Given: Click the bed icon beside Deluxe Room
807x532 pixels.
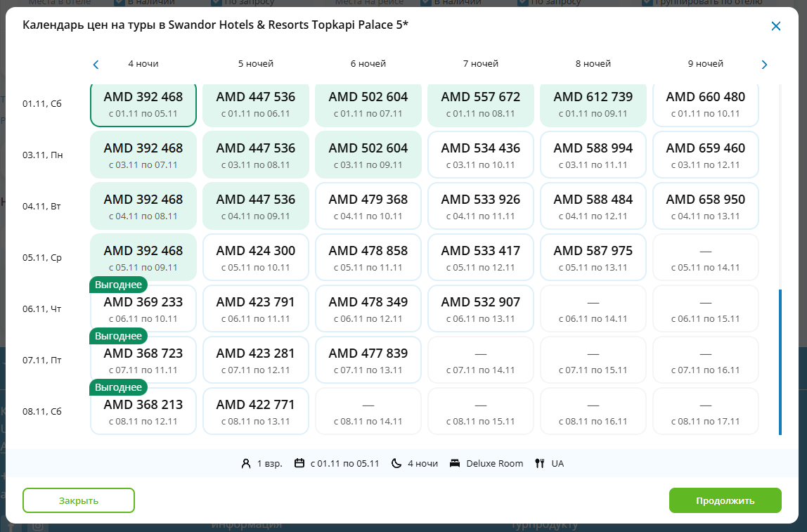Looking at the screenshot, I should pos(455,463).
